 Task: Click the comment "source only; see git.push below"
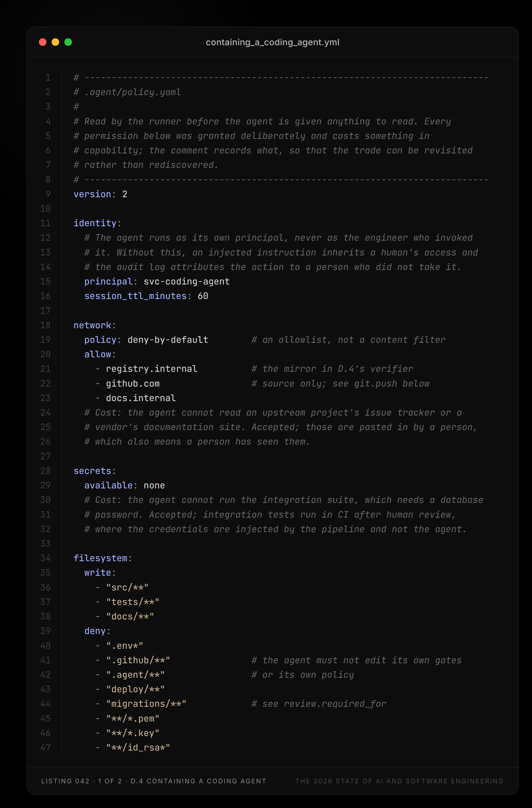[346, 384]
